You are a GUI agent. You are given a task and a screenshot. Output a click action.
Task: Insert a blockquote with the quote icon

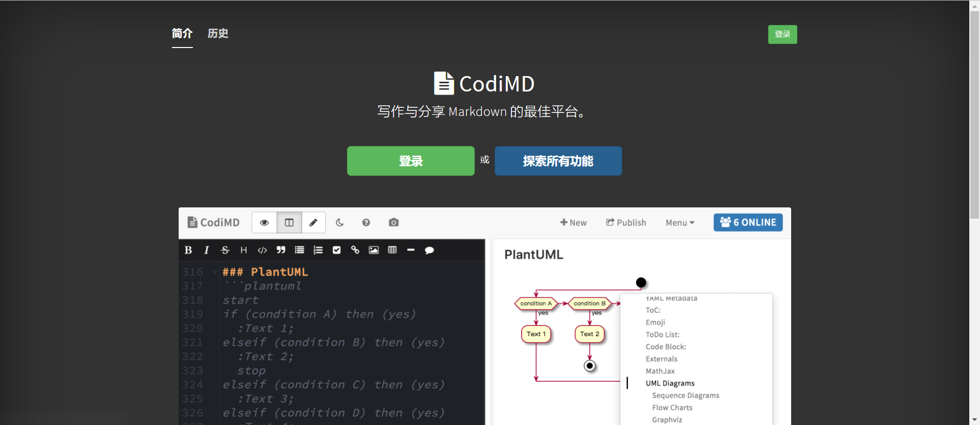point(281,250)
